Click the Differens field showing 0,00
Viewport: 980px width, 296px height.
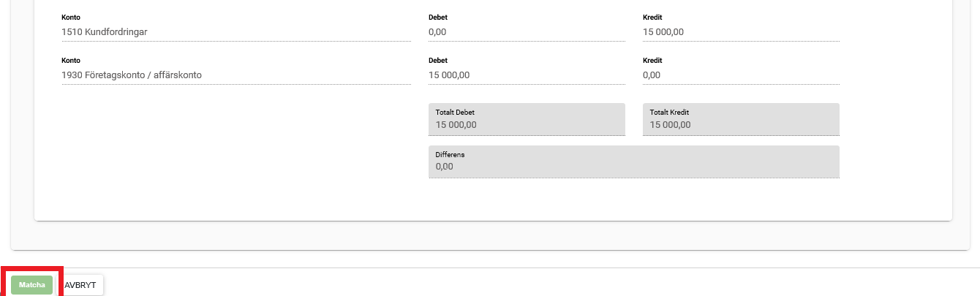633,167
